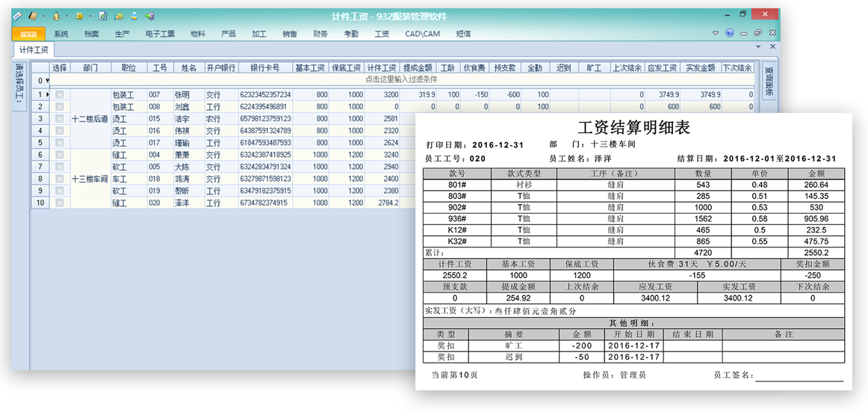Click the refresh document icon in top toolbar
This screenshot has height=412, width=868.
[102, 16]
